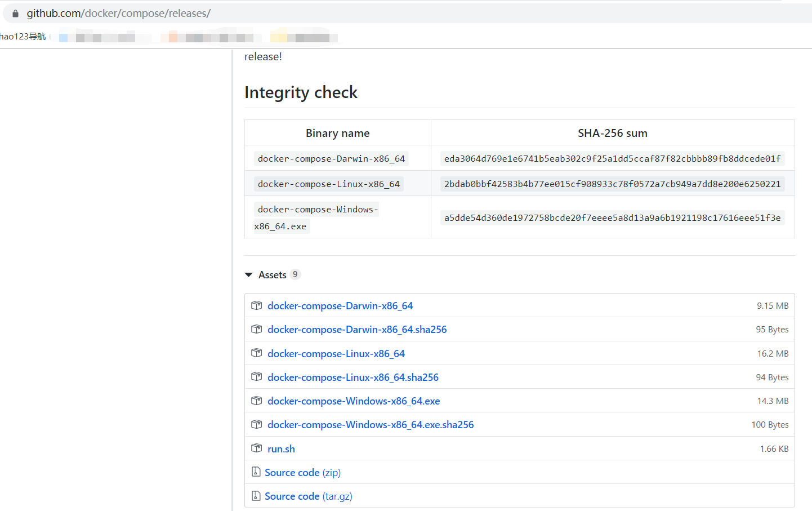Click the 1.66 KB file size

click(x=774, y=449)
